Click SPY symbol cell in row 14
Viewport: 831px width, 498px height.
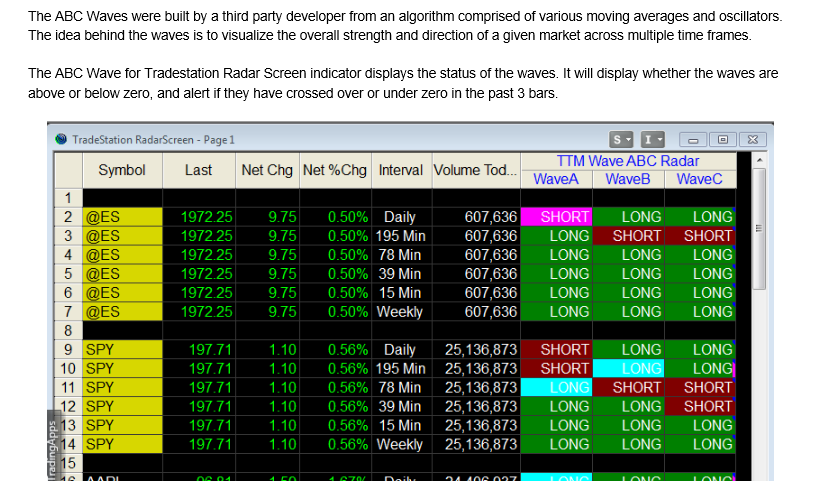point(122,444)
